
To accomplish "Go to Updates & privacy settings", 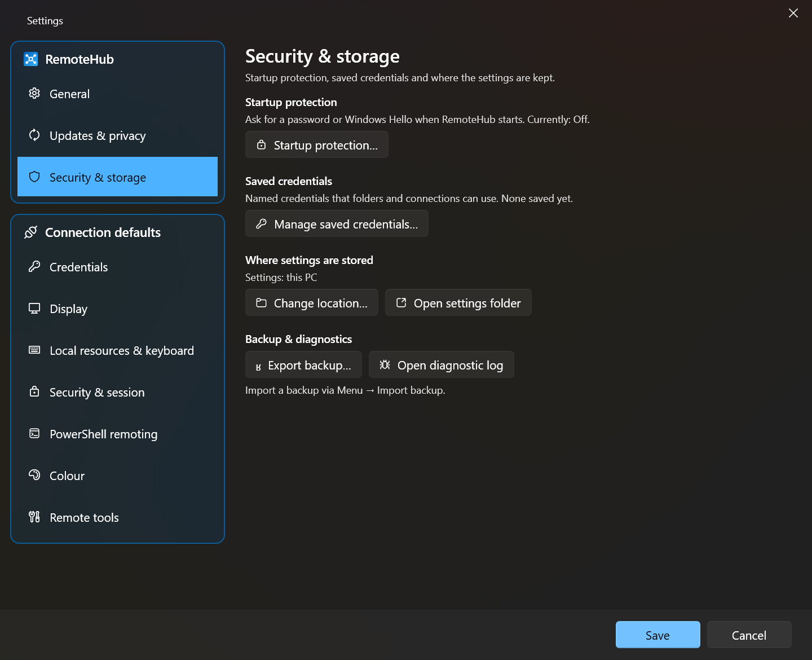I will pos(117,136).
